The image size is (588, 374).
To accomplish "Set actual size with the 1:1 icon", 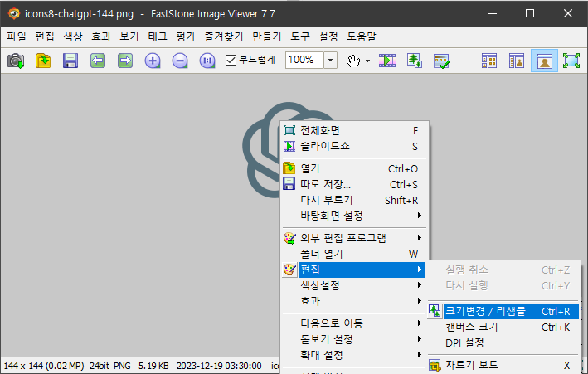I will [207, 61].
